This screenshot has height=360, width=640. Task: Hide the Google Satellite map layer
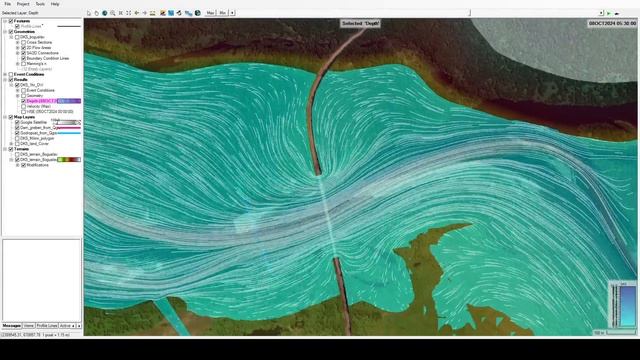click(17, 122)
